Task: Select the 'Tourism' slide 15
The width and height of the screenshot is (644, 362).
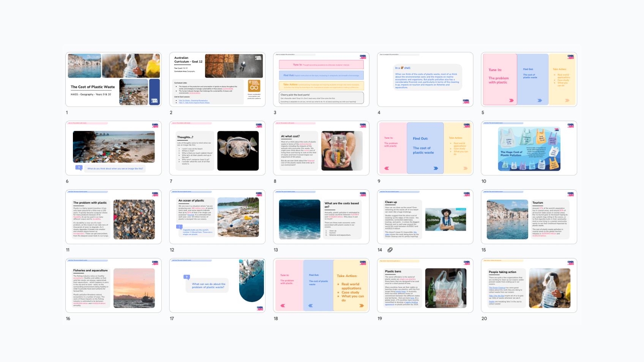Action: pyautogui.click(x=529, y=217)
